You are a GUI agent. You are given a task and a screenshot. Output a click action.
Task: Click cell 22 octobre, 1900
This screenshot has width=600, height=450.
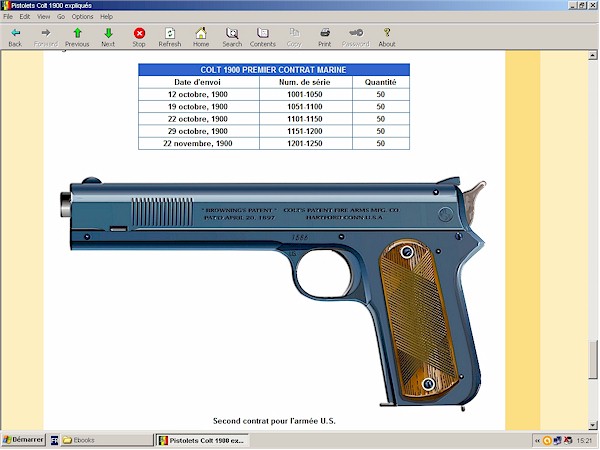198,119
